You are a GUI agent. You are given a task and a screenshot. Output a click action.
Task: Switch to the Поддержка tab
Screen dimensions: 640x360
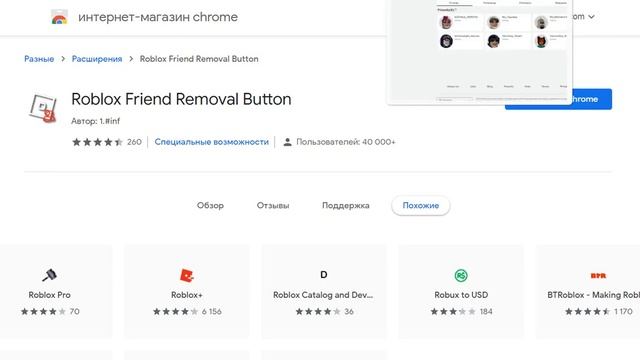(345, 205)
